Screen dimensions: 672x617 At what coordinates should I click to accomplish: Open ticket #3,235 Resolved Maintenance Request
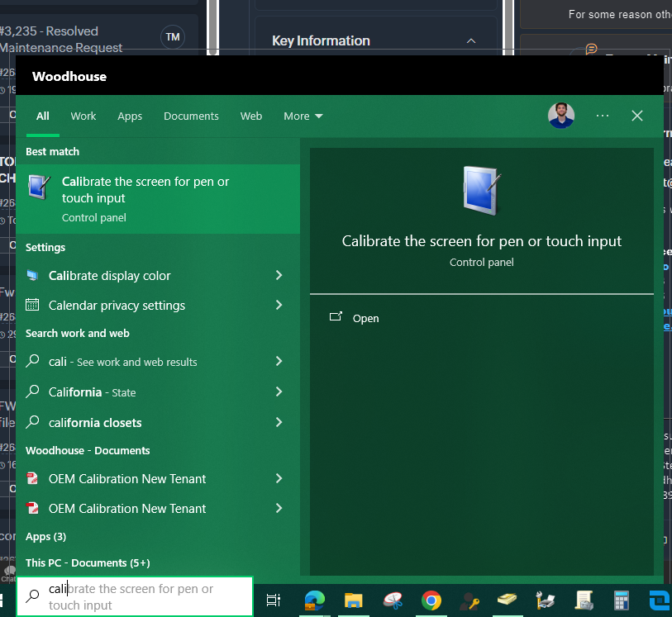tap(61, 40)
